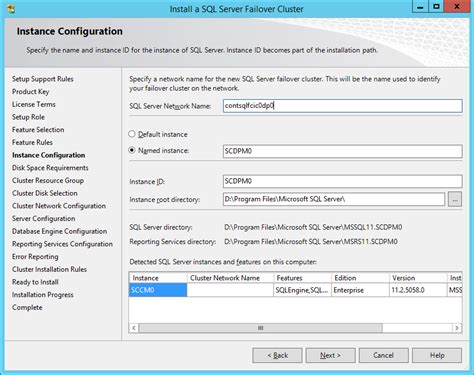Open Cluster Installation Rules step
Image resolution: width=474 pixels, height=375 pixels.
[49, 269]
